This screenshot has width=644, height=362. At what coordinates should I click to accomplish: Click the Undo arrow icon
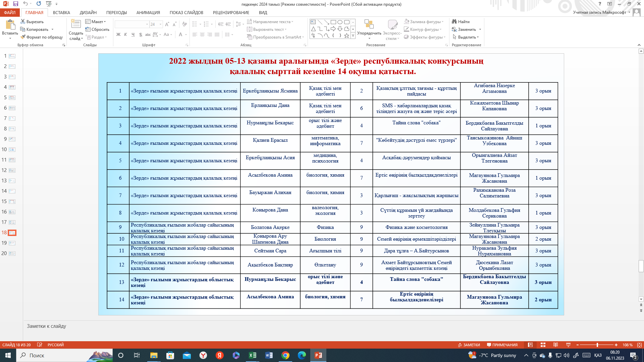pyautogui.click(x=25, y=4)
